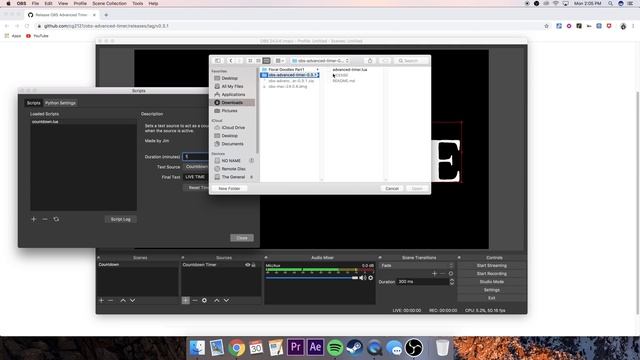This screenshot has height=360, width=640.
Task: Open Spotify from the dock
Action: click(x=335, y=348)
